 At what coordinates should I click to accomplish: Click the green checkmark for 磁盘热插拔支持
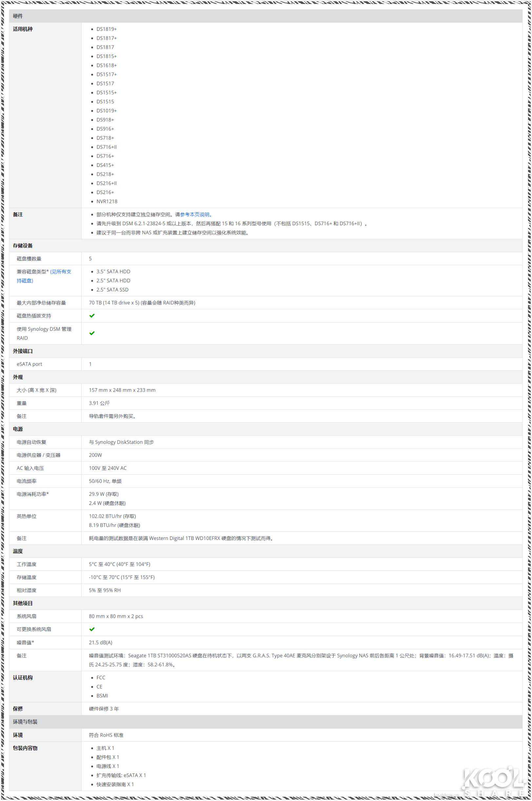(x=92, y=316)
